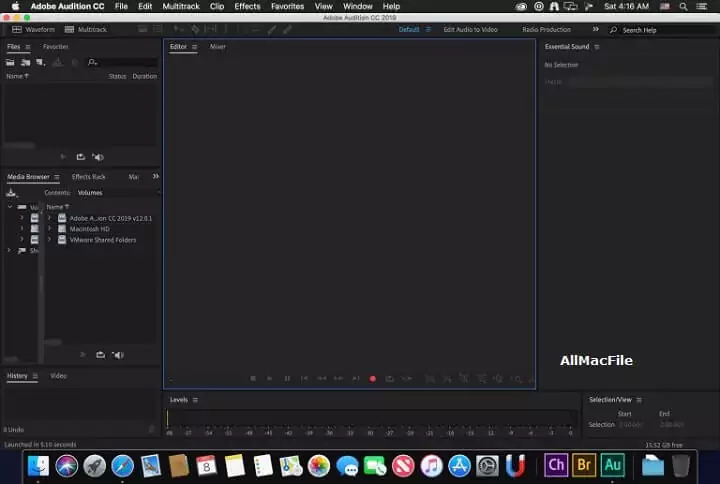Switch to the Video panel tab
Viewport: 720px width, 484px height.
point(58,376)
